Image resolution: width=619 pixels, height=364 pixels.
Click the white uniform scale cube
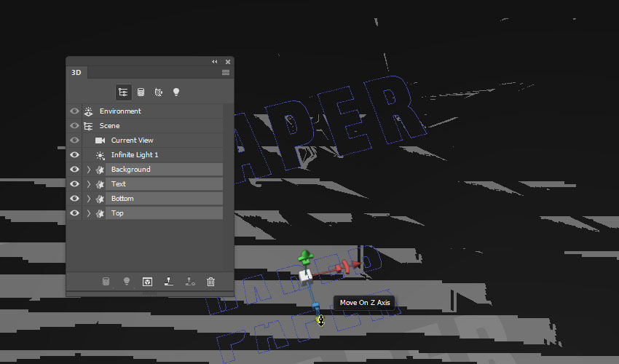(x=305, y=277)
